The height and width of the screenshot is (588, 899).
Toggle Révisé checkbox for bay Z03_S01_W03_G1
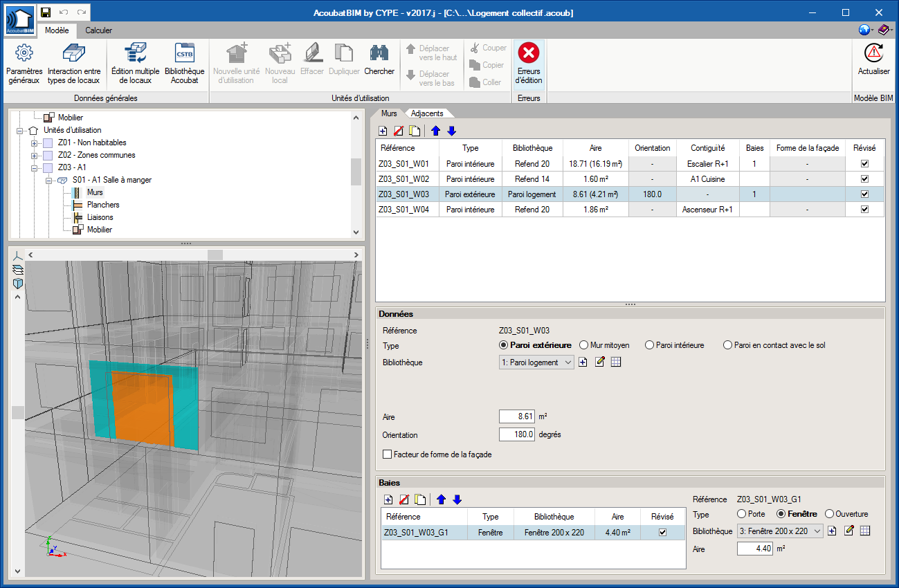(x=662, y=533)
